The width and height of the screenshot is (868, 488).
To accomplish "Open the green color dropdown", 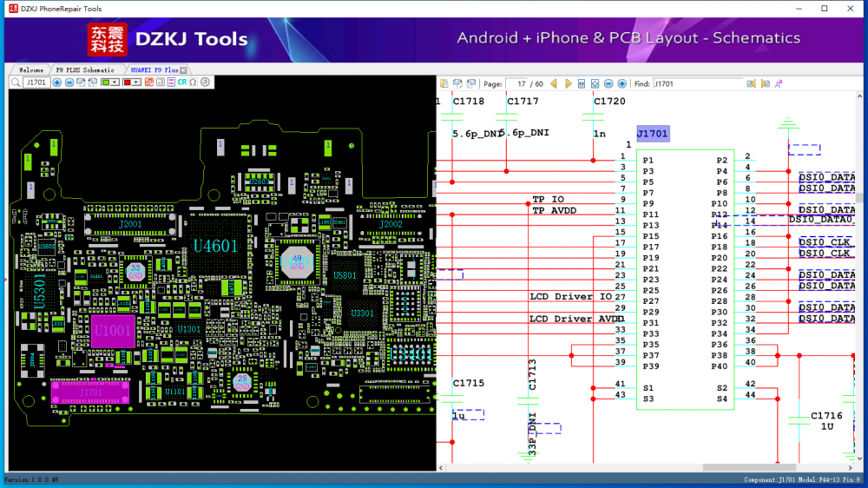I will click(x=111, y=82).
